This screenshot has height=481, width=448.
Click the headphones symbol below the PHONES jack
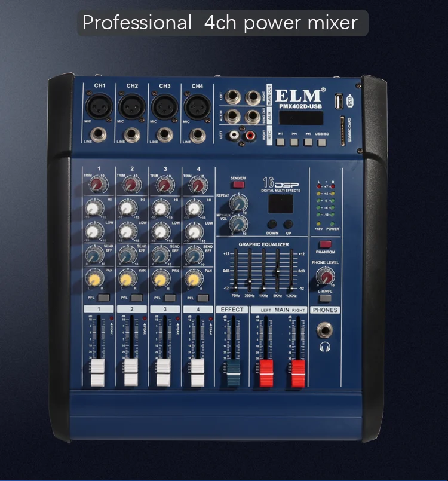click(325, 347)
